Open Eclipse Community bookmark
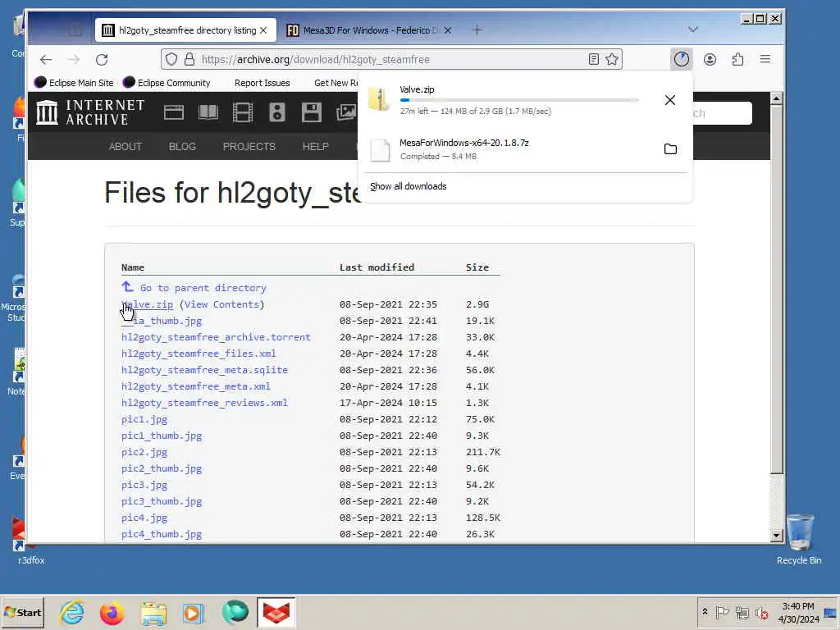840x630 pixels. coord(167,83)
